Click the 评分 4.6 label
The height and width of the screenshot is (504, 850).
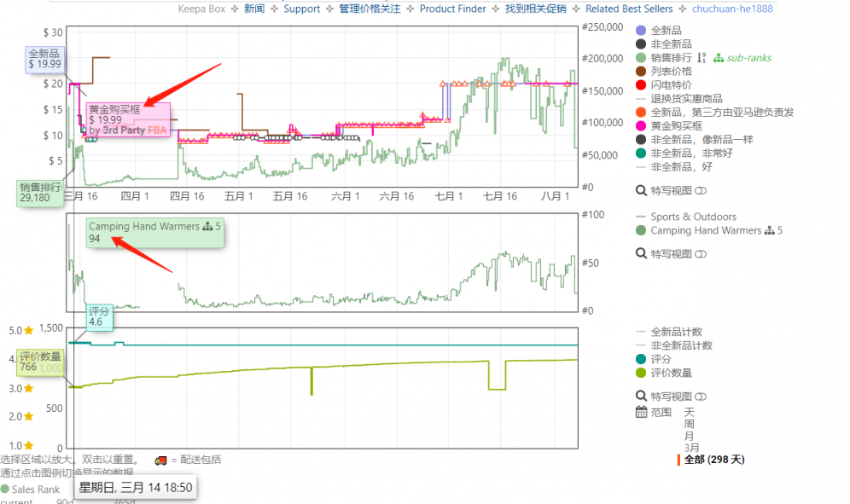pos(100,316)
